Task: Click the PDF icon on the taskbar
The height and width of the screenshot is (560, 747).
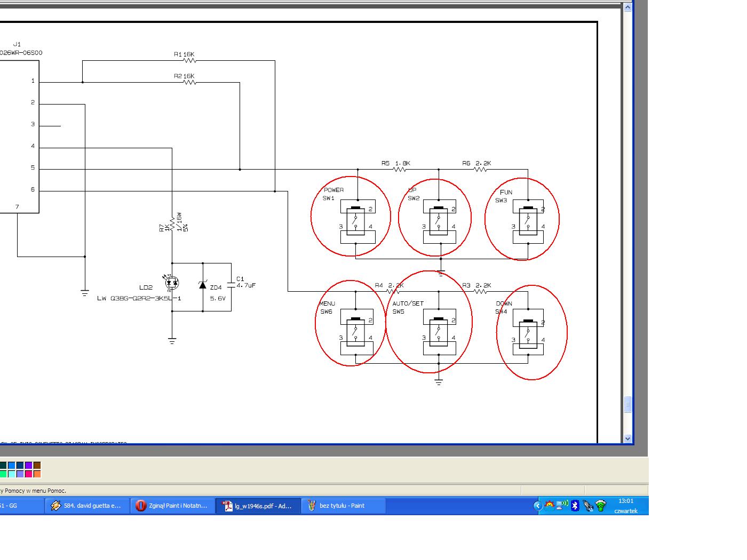Action: point(228,506)
